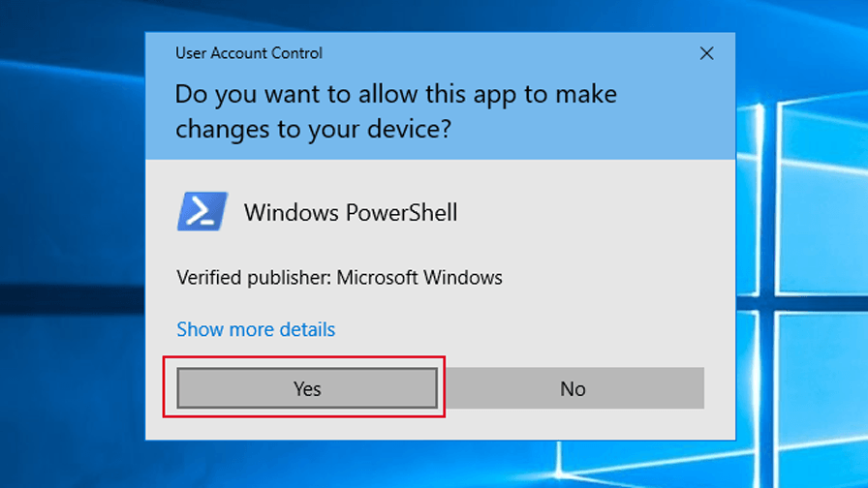The width and height of the screenshot is (868, 488).
Task: Click the desktop wallpaper above the dialog
Action: (x=440, y=15)
